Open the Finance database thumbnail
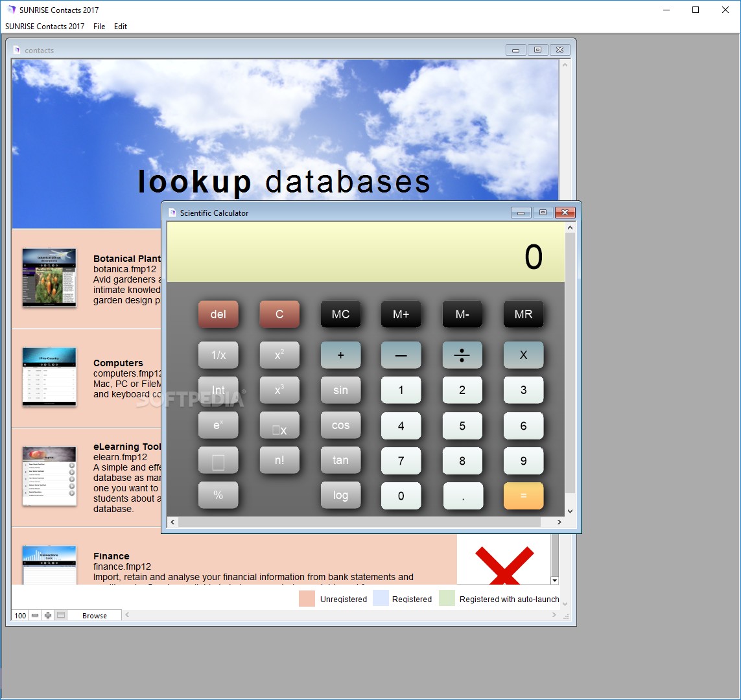This screenshot has height=700, width=741. click(49, 565)
